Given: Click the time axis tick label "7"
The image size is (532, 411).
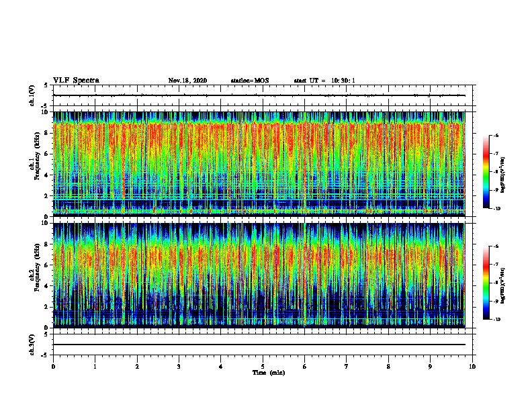Looking at the screenshot, I should tap(347, 367).
